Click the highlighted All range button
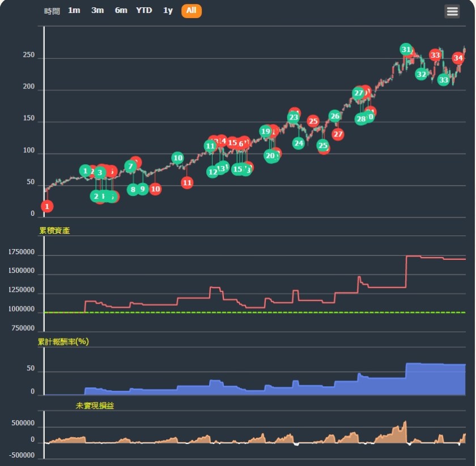476x466 pixels. pos(191,11)
